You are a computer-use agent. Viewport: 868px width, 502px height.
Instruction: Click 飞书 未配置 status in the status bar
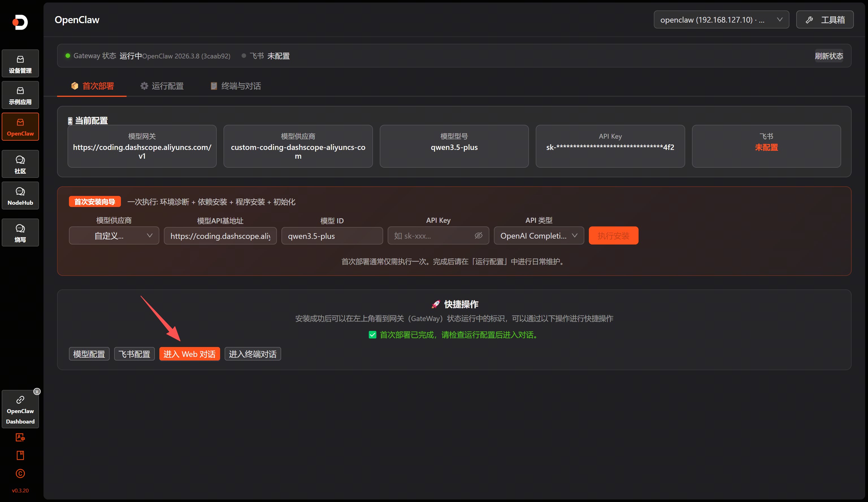tap(266, 56)
